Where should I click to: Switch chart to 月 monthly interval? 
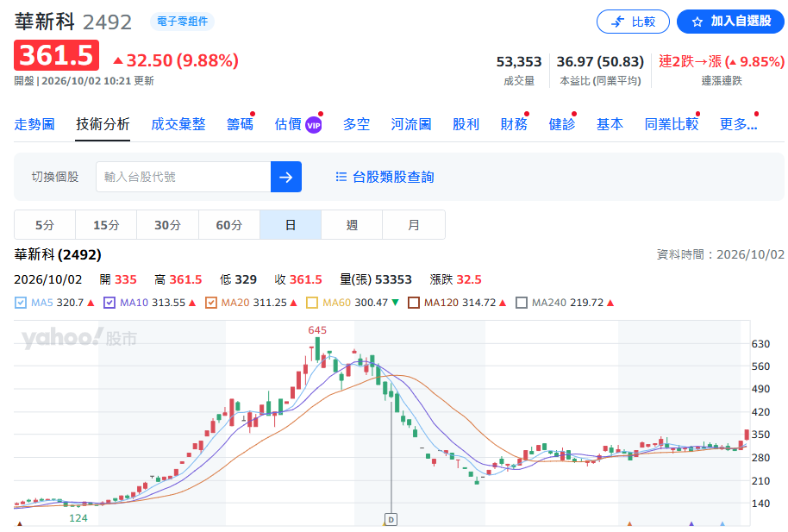pyautogui.click(x=414, y=225)
